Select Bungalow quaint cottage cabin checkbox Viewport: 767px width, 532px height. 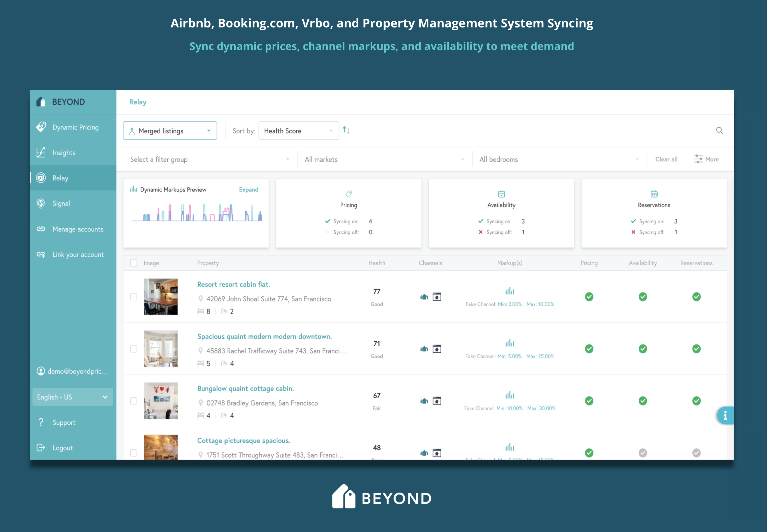point(134,401)
